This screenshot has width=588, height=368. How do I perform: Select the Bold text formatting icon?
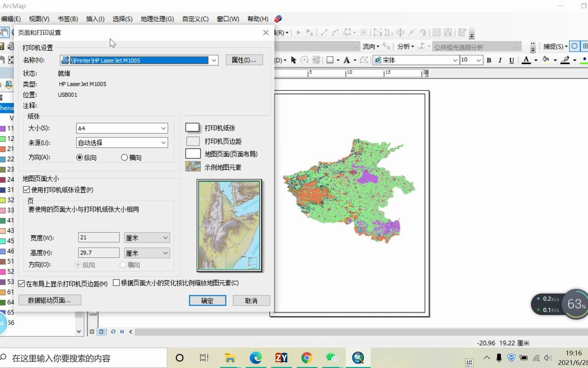tap(489, 60)
